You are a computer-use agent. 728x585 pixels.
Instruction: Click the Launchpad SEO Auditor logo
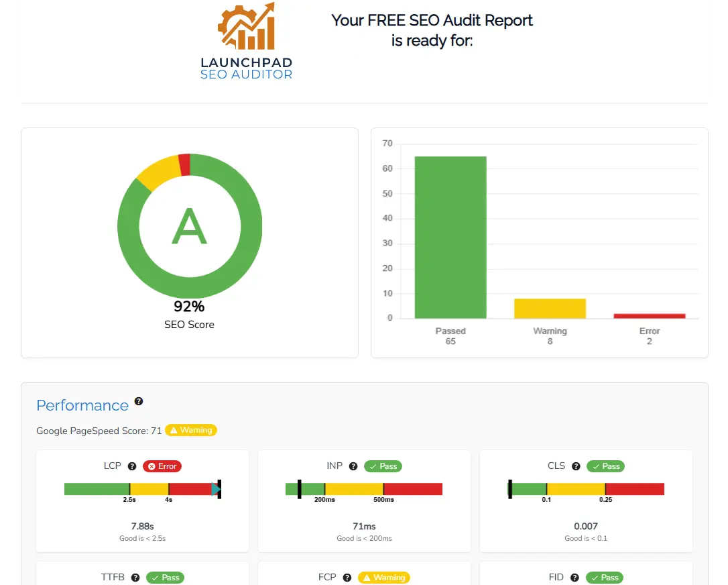tap(246, 40)
